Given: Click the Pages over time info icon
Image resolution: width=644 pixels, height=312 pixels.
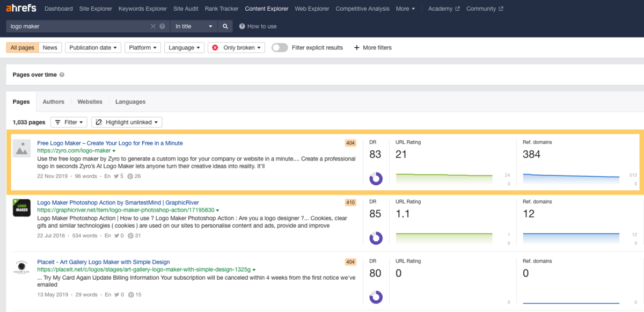Looking at the screenshot, I should click(62, 75).
